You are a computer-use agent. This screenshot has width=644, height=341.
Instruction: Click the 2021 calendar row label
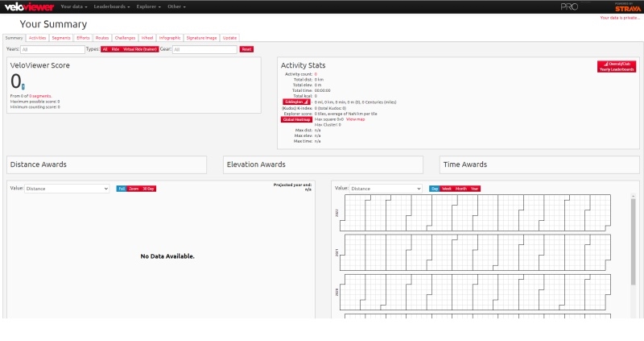pos(336,252)
